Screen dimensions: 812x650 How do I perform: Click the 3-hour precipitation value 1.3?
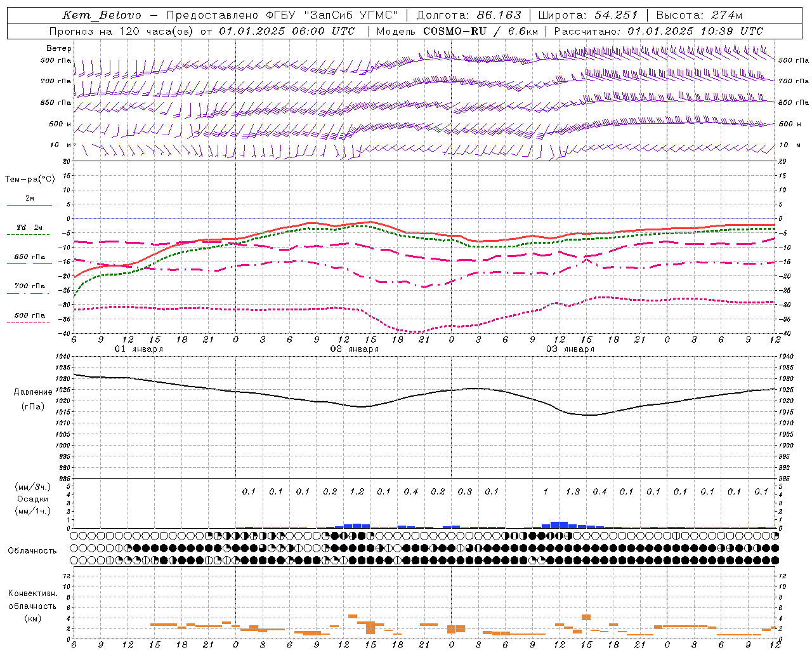coord(573,491)
